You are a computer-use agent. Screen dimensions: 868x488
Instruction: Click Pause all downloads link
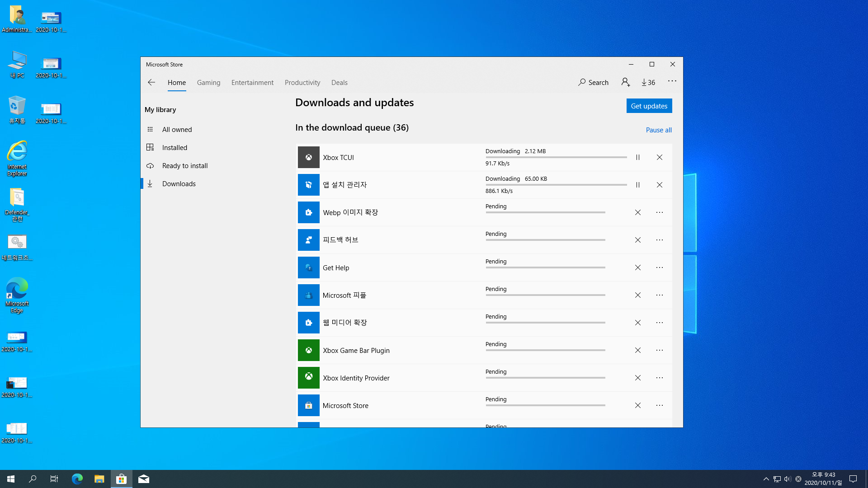pos(658,130)
